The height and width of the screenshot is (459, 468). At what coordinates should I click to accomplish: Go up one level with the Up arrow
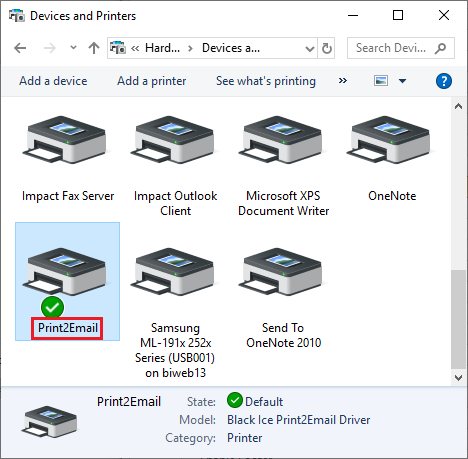(x=94, y=48)
